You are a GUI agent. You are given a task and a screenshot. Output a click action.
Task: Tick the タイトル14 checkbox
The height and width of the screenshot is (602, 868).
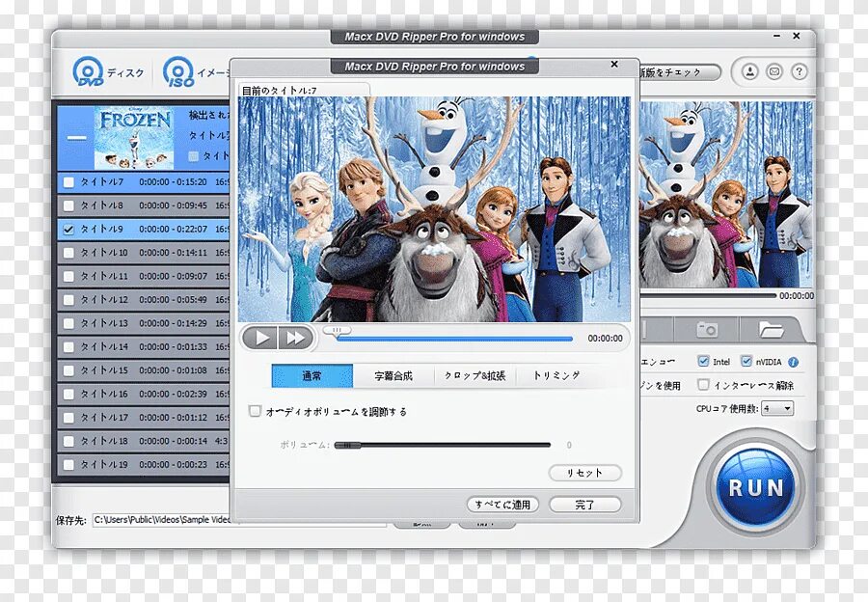[x=68, y=347]
